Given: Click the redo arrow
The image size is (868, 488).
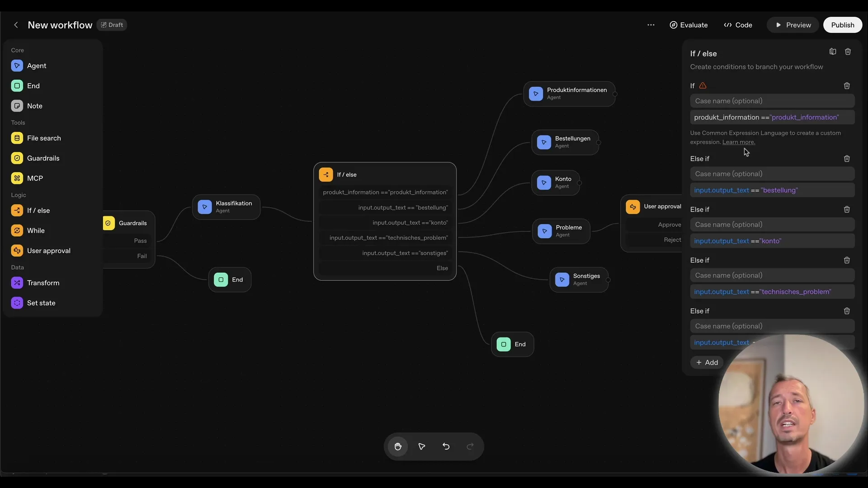Looking at the screenshot, I should point(470,446).
